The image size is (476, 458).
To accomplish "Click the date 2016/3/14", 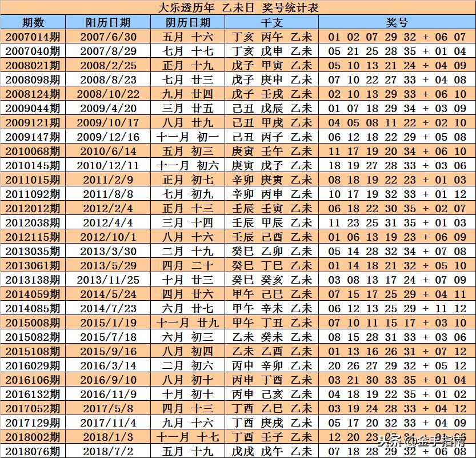I will [108, 365].
